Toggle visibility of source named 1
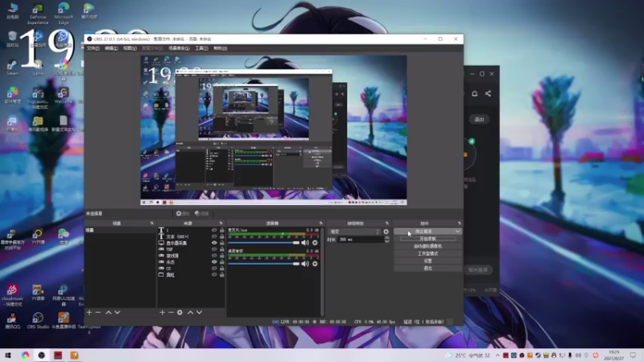 [x=214, y=230]
